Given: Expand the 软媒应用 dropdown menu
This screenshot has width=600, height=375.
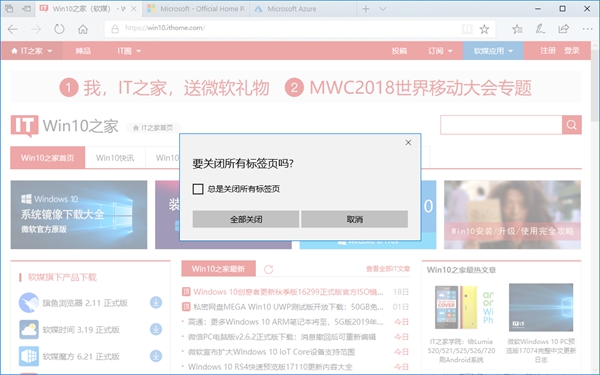Looking at the screenshot, I should coord(493,51).
